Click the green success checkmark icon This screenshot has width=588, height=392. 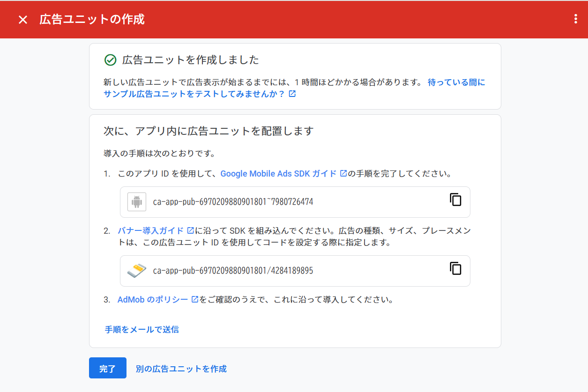point(110,60)
